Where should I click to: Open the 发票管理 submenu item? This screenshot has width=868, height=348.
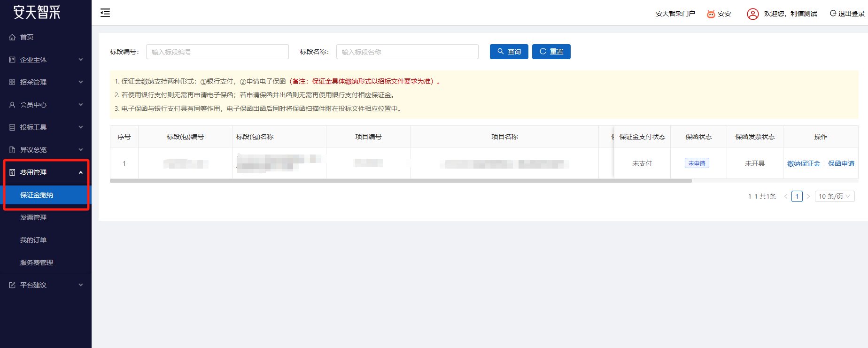coord(33,217)
